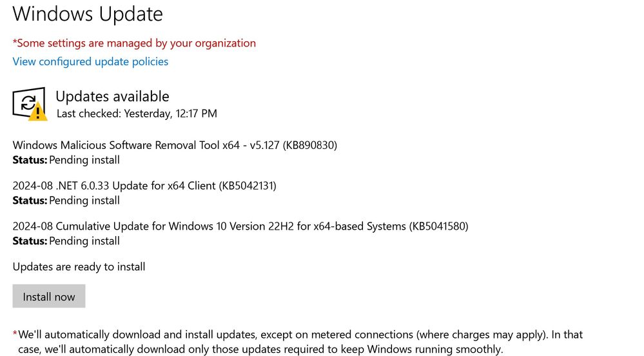Click the update status icon with sync arrows
This screenshot has width=644, height=356.
pos(27,102)
